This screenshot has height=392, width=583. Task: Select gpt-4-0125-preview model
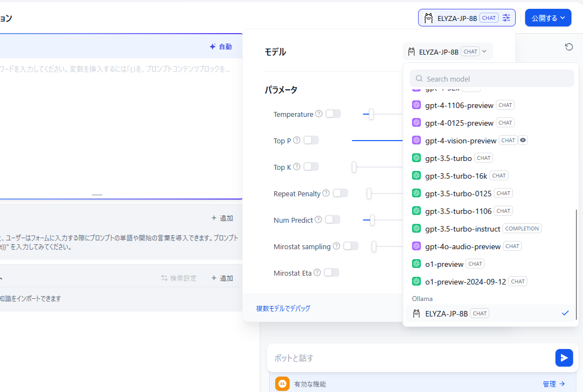click(491, 122)
